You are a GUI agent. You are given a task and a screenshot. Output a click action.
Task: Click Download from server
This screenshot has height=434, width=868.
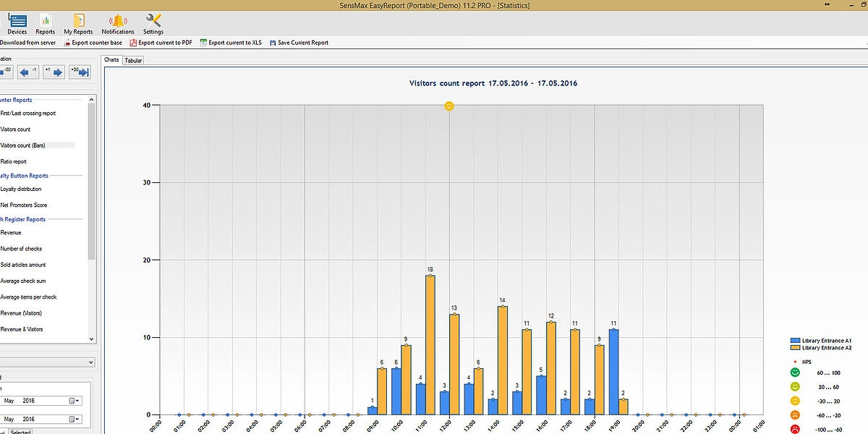click(27, 43)
